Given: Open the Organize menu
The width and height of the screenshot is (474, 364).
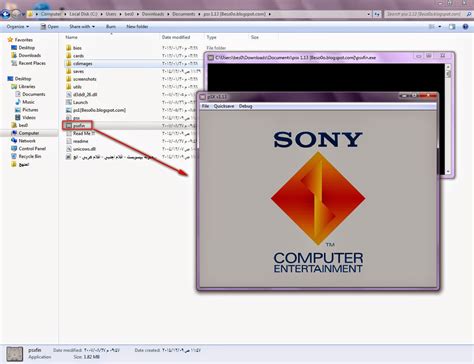Looking at the screenshot, I should pos(18,26).
